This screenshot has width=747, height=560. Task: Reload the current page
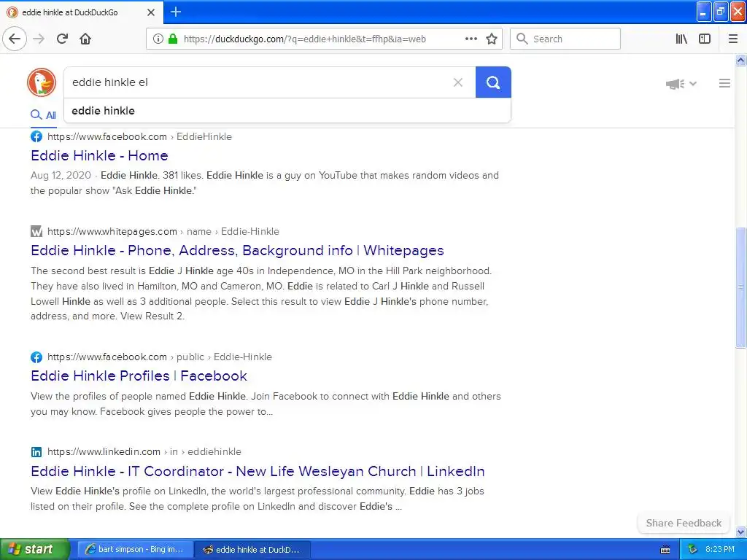62,39
